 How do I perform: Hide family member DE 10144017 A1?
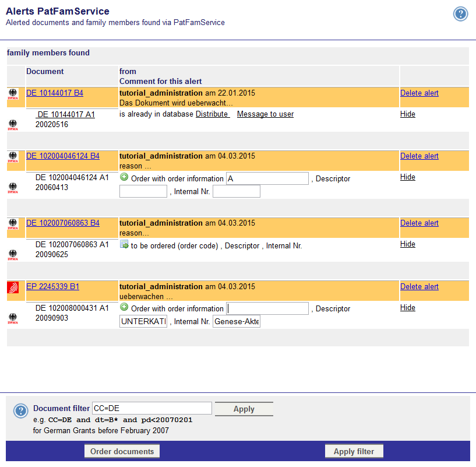coord(407,114)
